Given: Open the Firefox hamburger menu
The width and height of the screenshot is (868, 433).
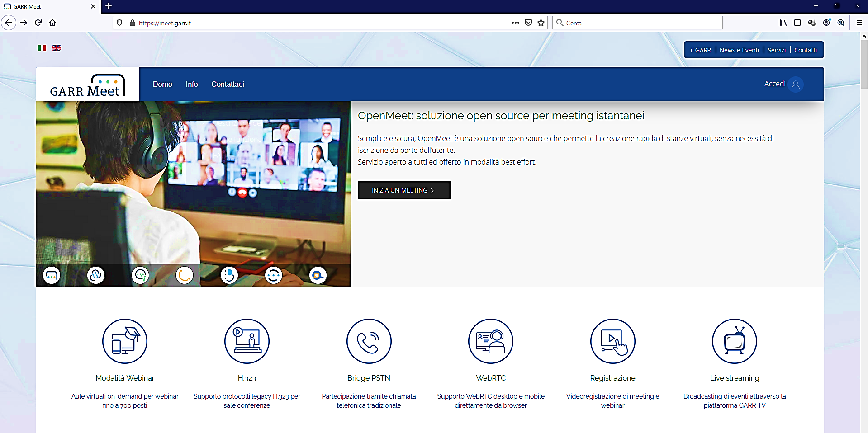Looking at the screenshot, I should pos(859,23).
